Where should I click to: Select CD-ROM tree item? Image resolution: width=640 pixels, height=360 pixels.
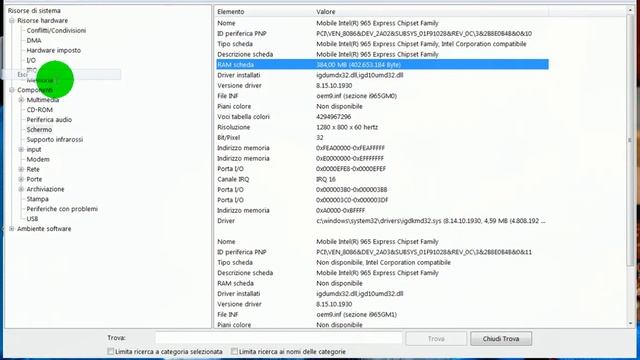pos(40,109)
